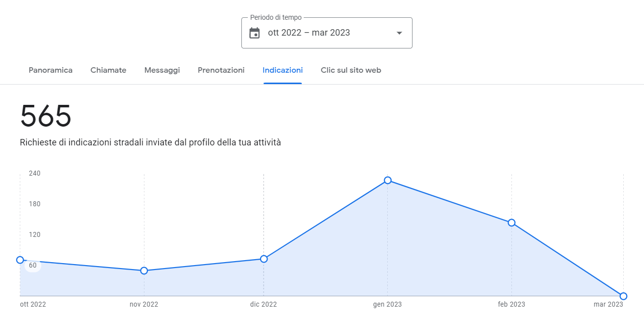Click the date range 'ott 2022 – mar 2023'

pyautogui.click(x=309, y=33)
